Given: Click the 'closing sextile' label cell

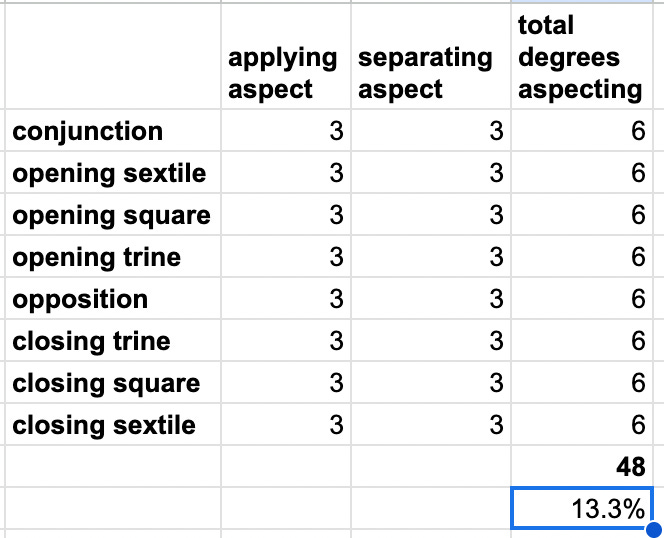Looking at the screenshot, I should (x=113, y=424).
